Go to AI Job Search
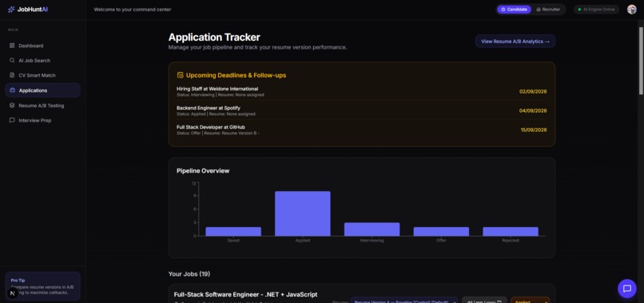 click(x=42, y=61)
